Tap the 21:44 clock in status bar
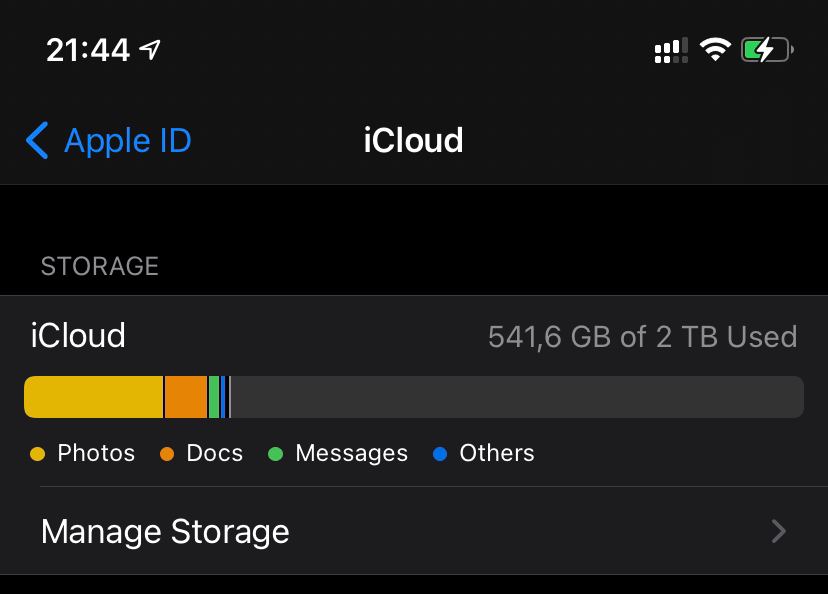The width and height of the screenshot is (828, 594). tap(88, 50)
